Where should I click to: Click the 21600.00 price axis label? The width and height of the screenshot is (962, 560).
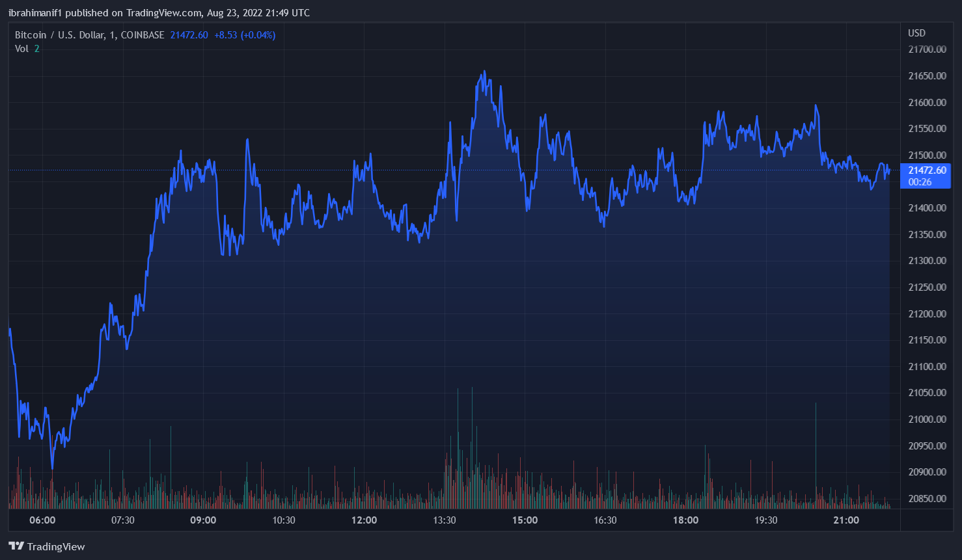tap(927, 103)
